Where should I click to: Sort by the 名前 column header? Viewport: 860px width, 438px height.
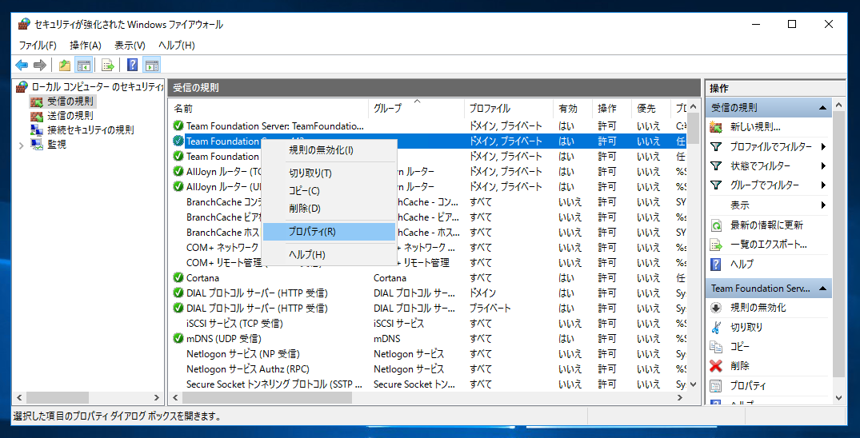click(x=269, y=109)
